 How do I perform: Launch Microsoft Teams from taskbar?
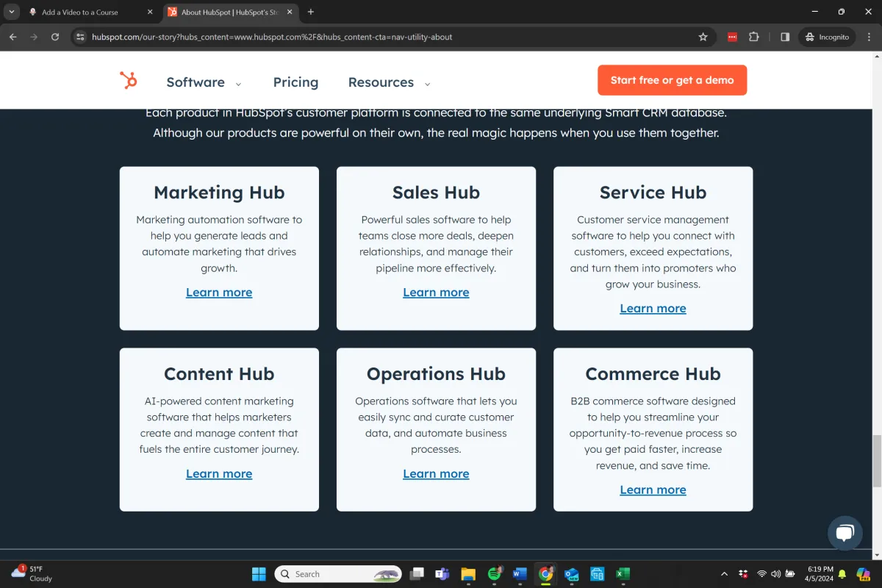click(442, 574)
